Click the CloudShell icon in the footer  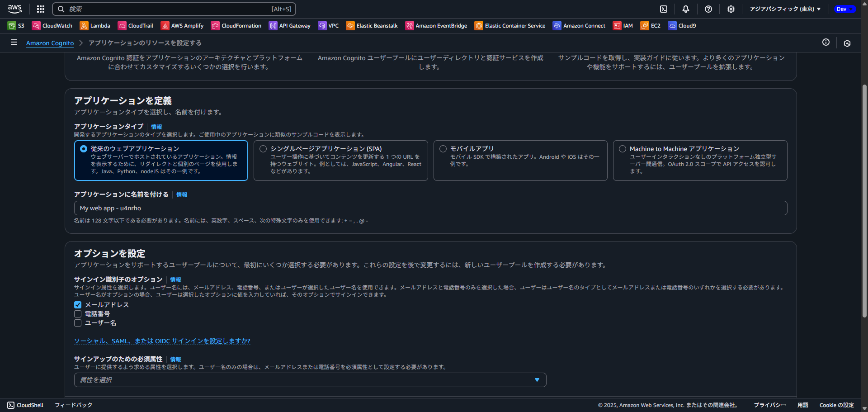(11, 405)
